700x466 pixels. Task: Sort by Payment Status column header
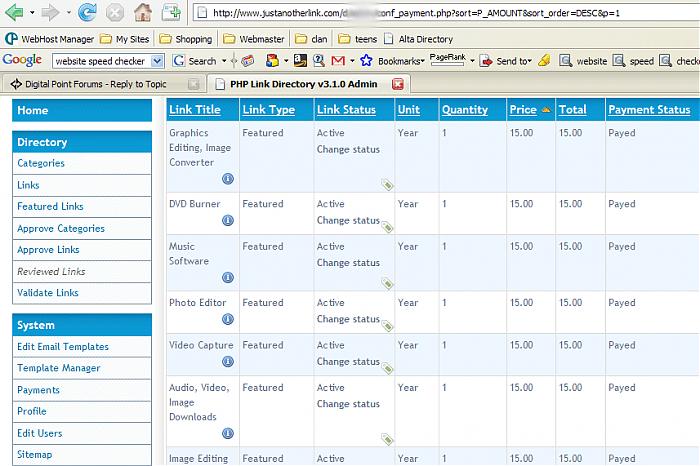pyautogui.click(x=649, y=110)
